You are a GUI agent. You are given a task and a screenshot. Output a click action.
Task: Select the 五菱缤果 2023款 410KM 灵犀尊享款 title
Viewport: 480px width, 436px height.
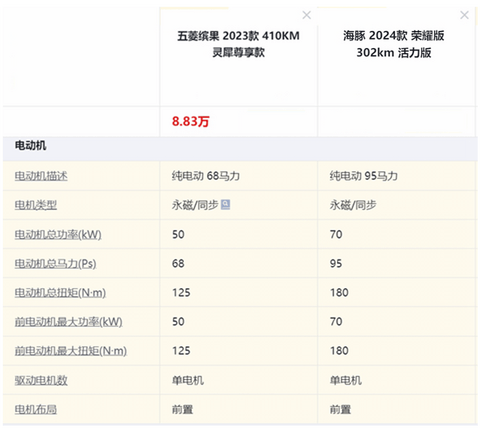tap(238, 44)
